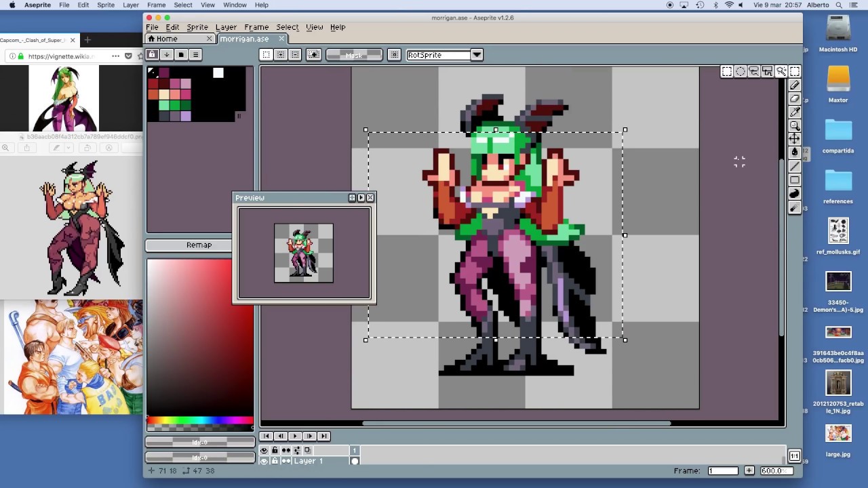Viewport: 868px width, 488px height.
Task: Select the Pencil tool in Aseprite toolbar
Action: (x=794, y=85)
